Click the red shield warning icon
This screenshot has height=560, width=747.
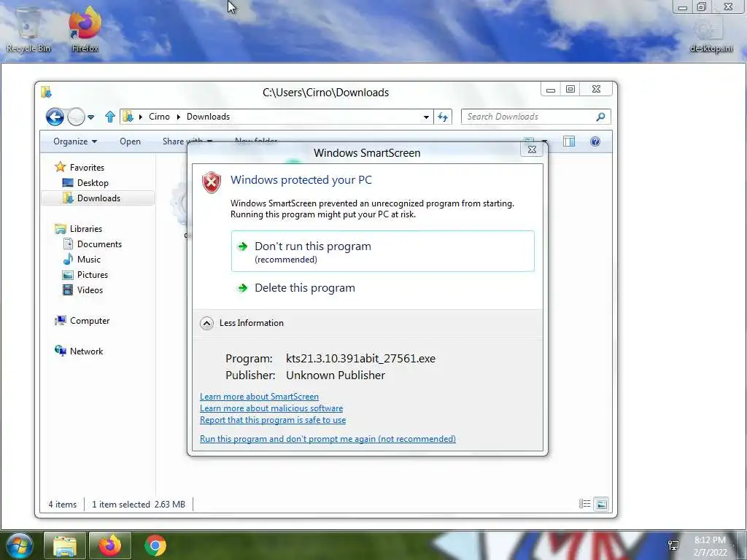click(212, 183)
